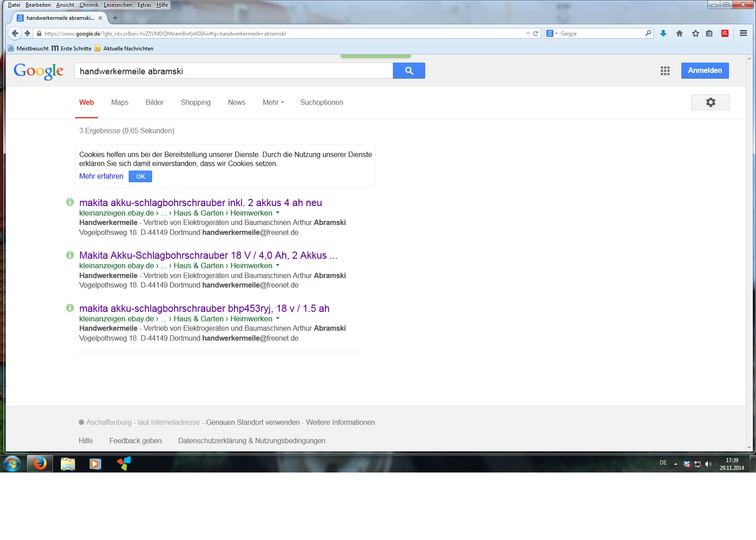This screenshot has width=756, height=540.
Task: Click green info icon beside bhp453ryj result
Action: [x=70, y=308]
